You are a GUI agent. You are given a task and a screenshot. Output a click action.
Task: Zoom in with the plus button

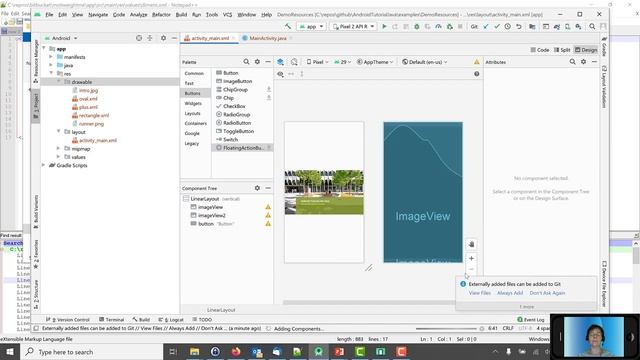[x=471, y=258]
